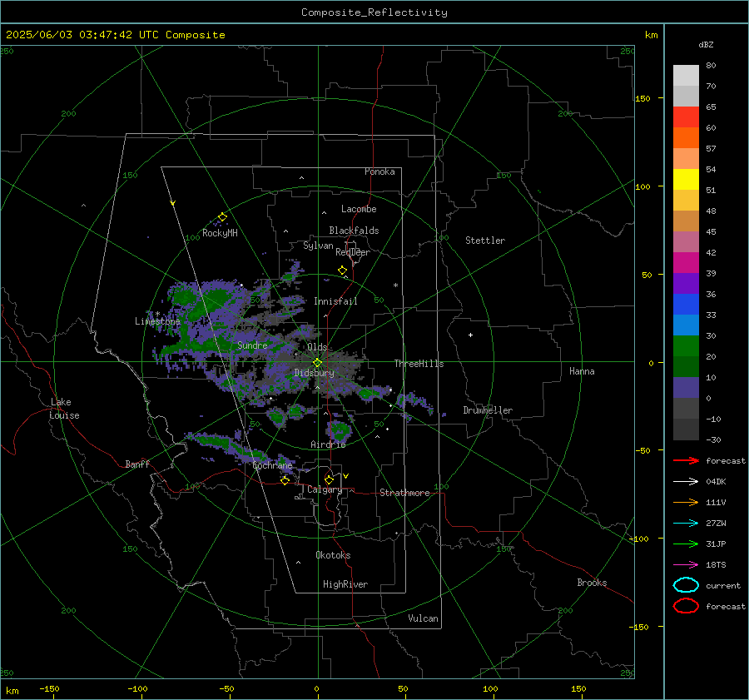Click the asterisk marker east of Innisfail
749x700 pixels.
click(395, 285)
